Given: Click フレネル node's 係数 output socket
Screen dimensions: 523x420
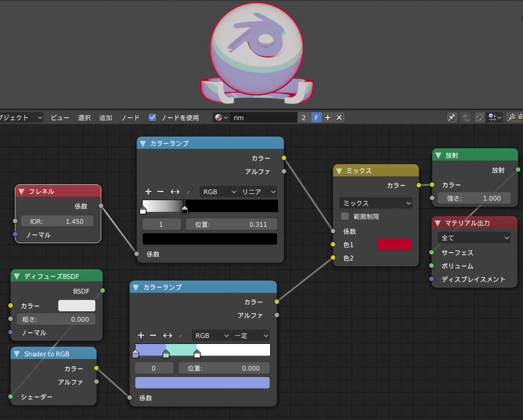Looking at the screenshot, I should click(101, 206).
